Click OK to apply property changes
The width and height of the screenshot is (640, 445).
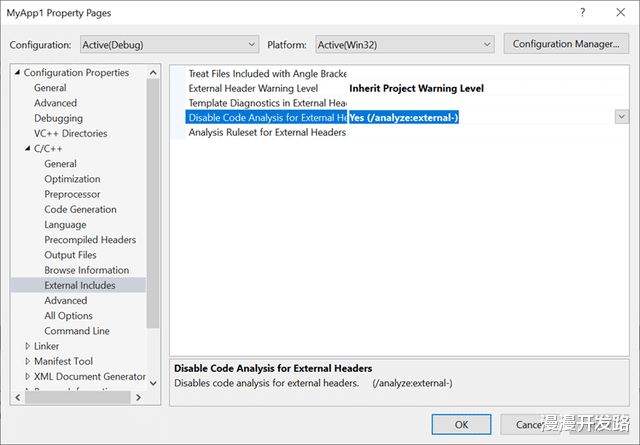point(461,425)
